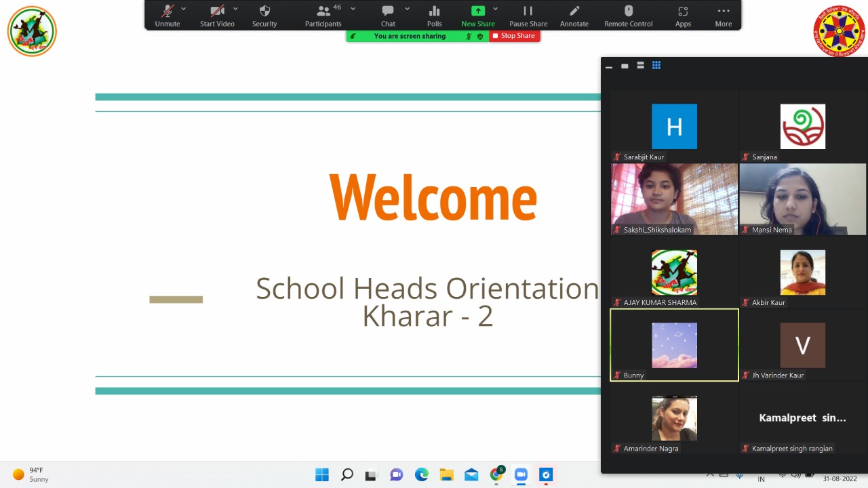Viewport: 868px width, 488px height.
Task: Click the red Stop Share button
Action: (x=514, y=36)
